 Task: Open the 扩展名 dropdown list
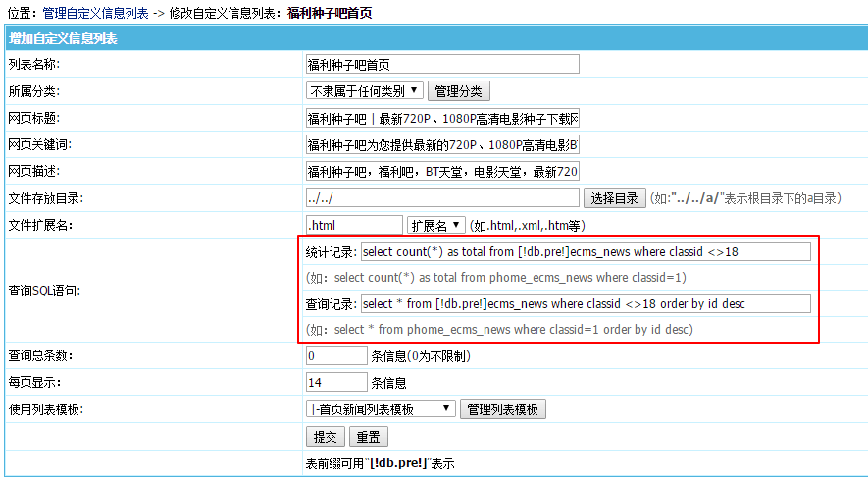436,225
